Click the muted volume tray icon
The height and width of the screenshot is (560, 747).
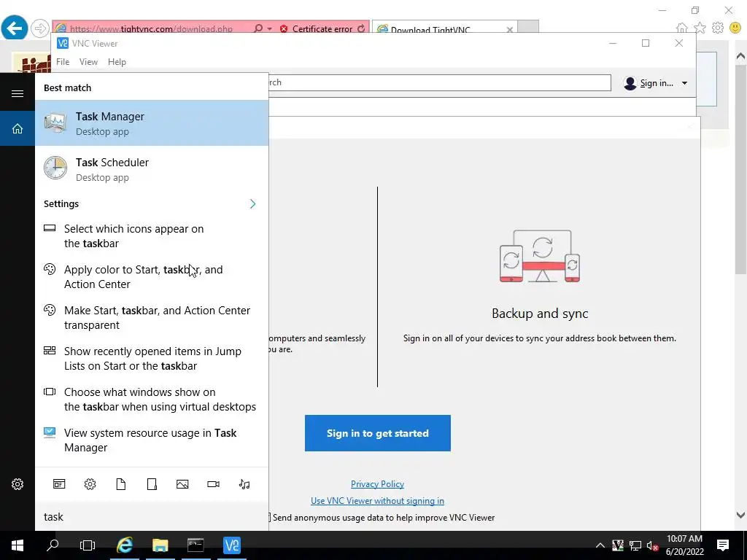pos(653,545)
